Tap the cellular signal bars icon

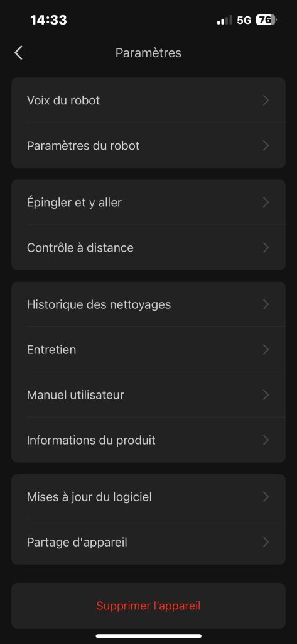[224, 20]
